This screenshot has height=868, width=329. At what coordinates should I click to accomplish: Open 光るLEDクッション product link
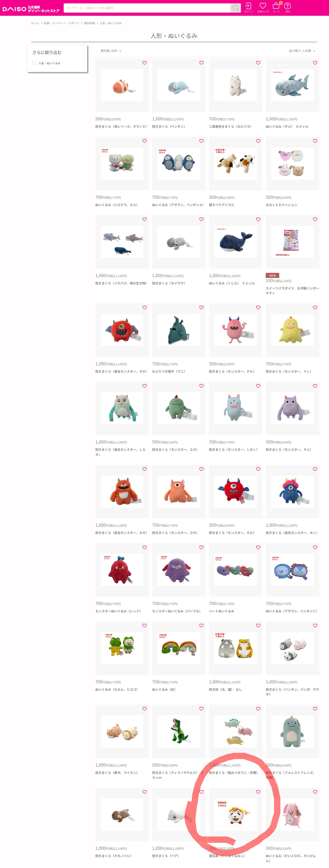coord(282,205)
